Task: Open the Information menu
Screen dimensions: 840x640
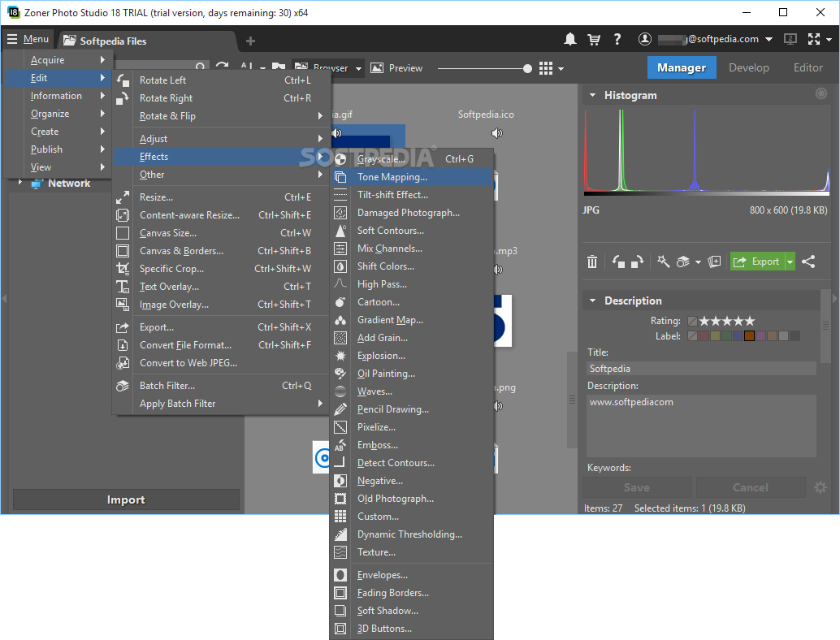Action: (58, 96)
